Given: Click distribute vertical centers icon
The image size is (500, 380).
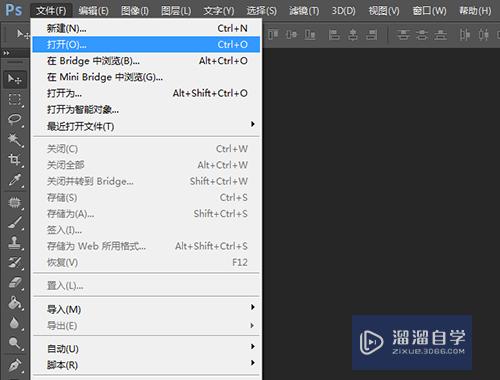Looking at the screenshot, I should [422, 34].
